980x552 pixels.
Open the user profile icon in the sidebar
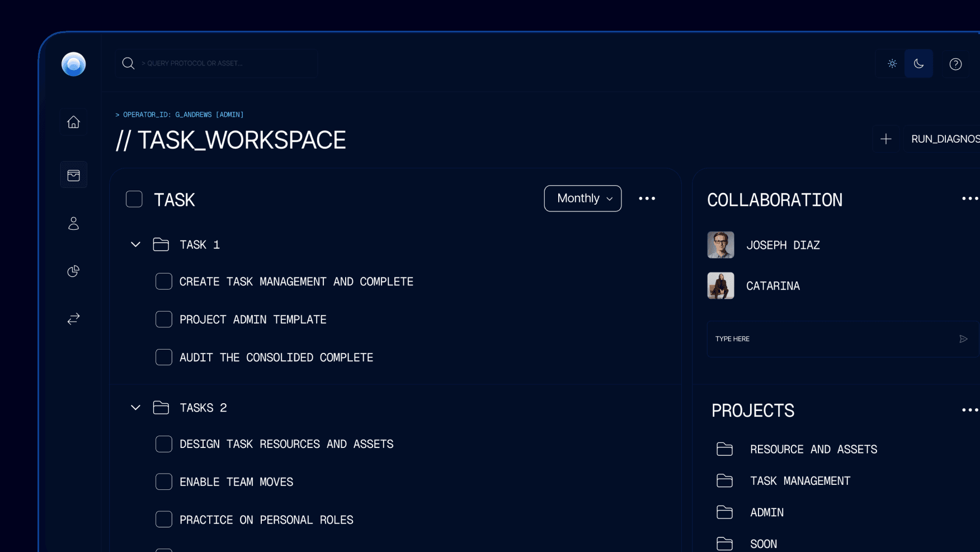click(x=73, y=223)
